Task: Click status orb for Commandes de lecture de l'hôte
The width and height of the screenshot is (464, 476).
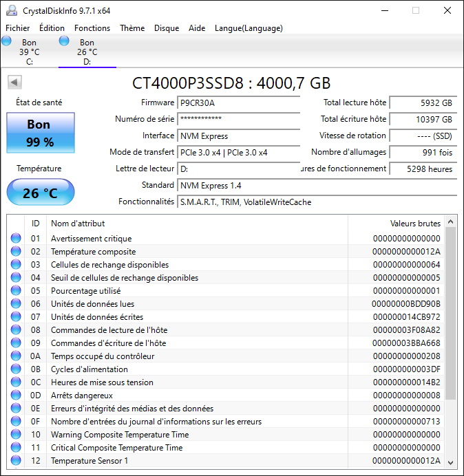Action: 16,329
